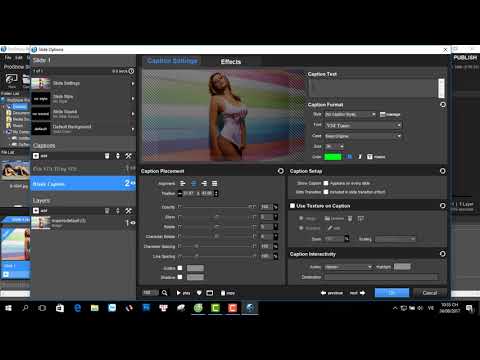The height and width of the screenshot is (360, 480).
Task: Toggle visibility of image layer 1
Action: click(133, 223)
